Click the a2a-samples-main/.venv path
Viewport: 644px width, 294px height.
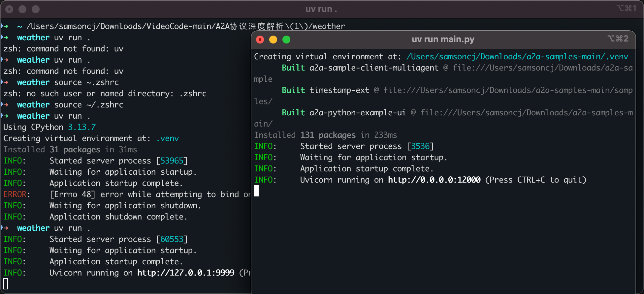pos(517,57)
